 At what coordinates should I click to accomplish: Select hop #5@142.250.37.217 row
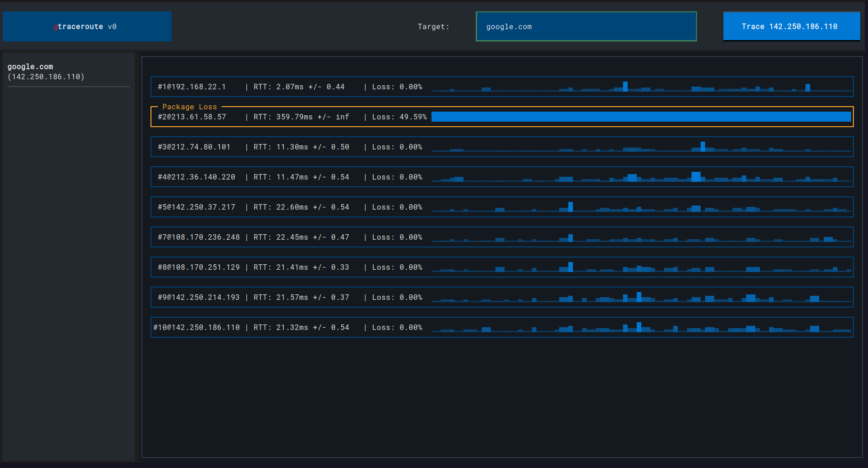point(502,207)
